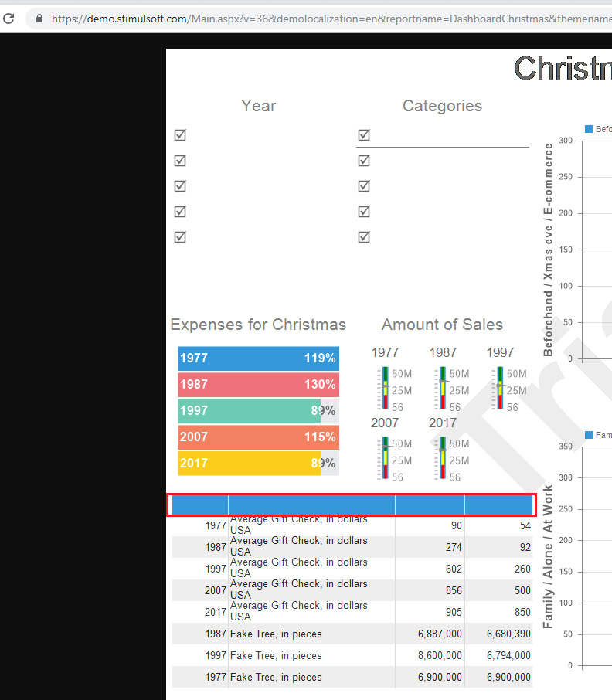Viewport: 612px width, 700px height.
Task: Click year 2007 in the table
Action: click(216, 590)
